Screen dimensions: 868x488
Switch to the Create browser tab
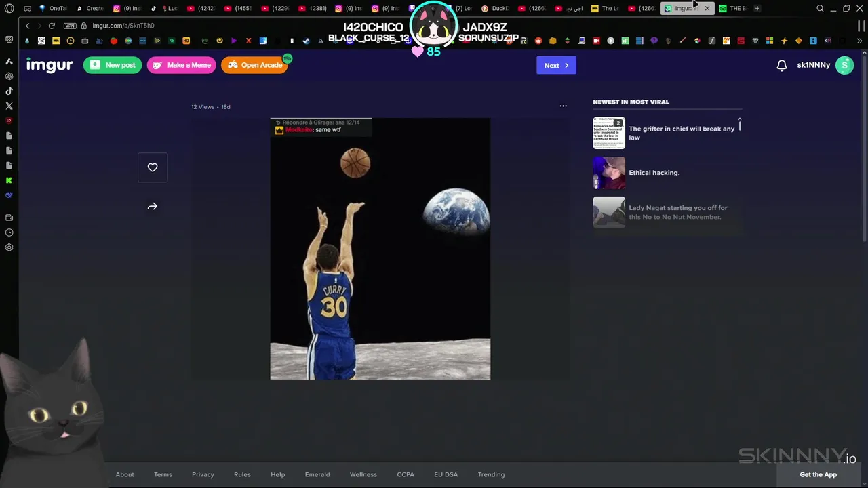(x=90, y=9)
